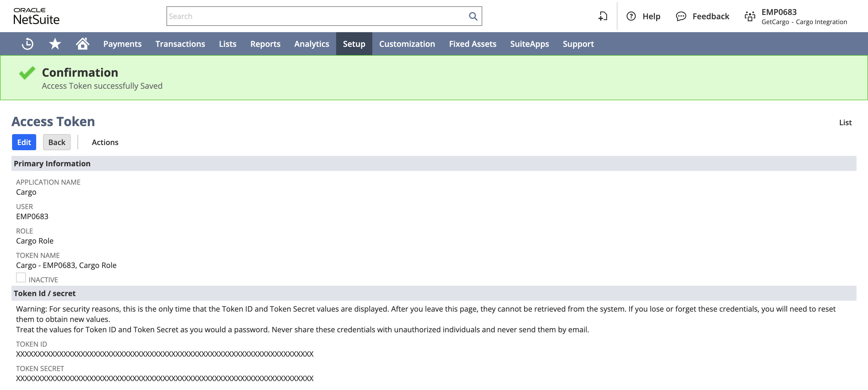This screenshot has height=390, width=868.
Task: Open the Analytics menu
Action: tap(312, 44)
